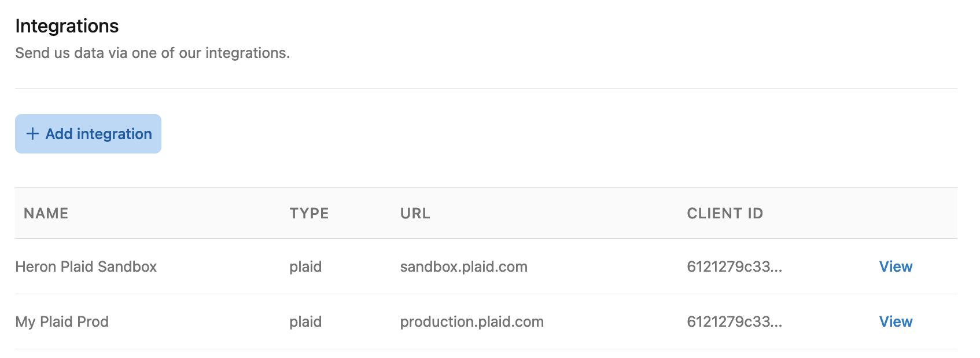The image size is (980, 358).
Task: Click client ID in My Plaid Prod row
Action: coord(734,322)
